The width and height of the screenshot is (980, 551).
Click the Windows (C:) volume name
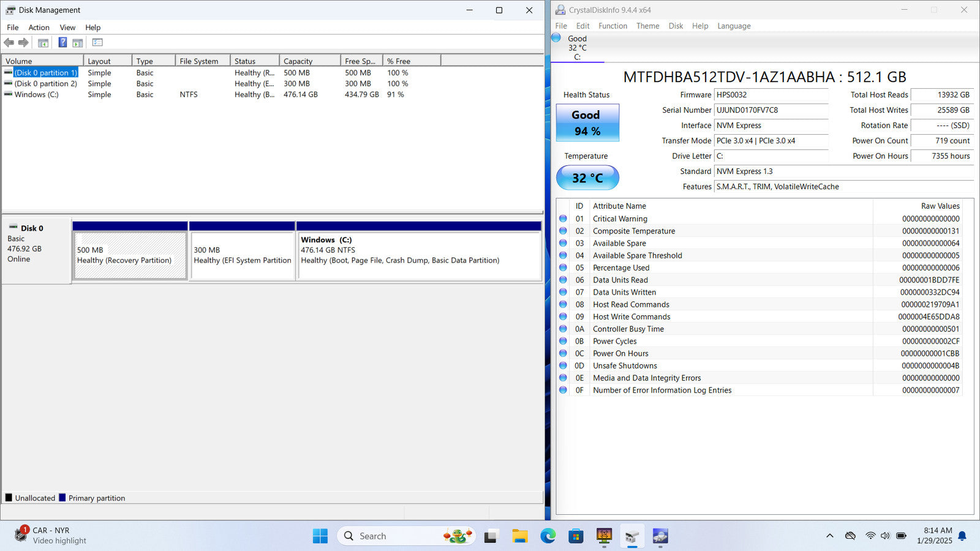coord(36,94)
